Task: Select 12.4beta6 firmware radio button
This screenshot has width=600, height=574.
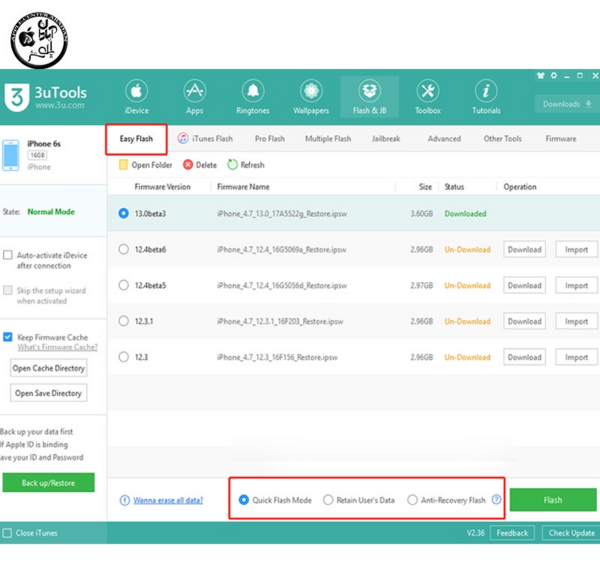Action: 124,249
